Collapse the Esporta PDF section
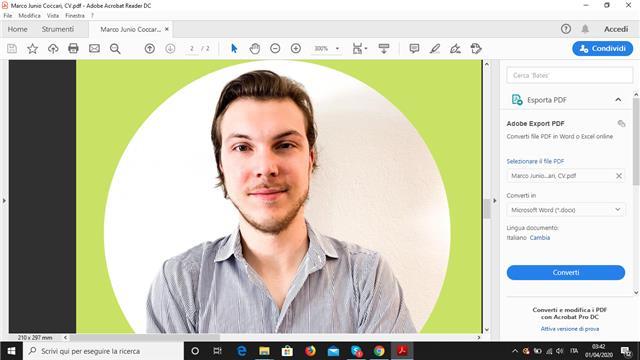 [618, 100]
